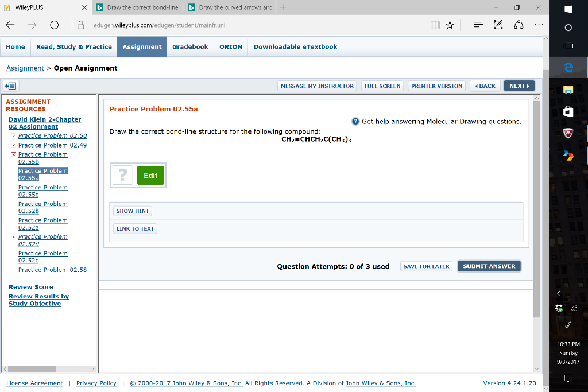Screen dimensions: 588x392
Task: Select the Assignment navigation tab
Action: point(142,47)
